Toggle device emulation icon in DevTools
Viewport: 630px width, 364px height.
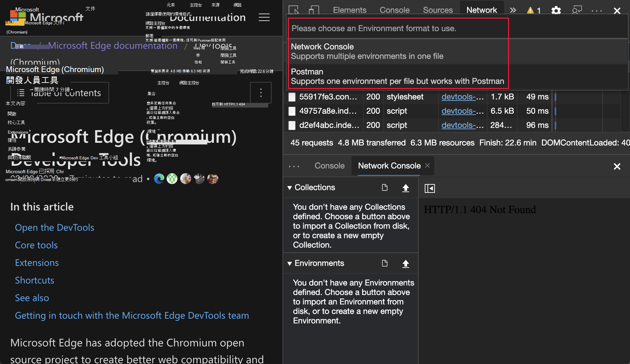tap(314, 10)
